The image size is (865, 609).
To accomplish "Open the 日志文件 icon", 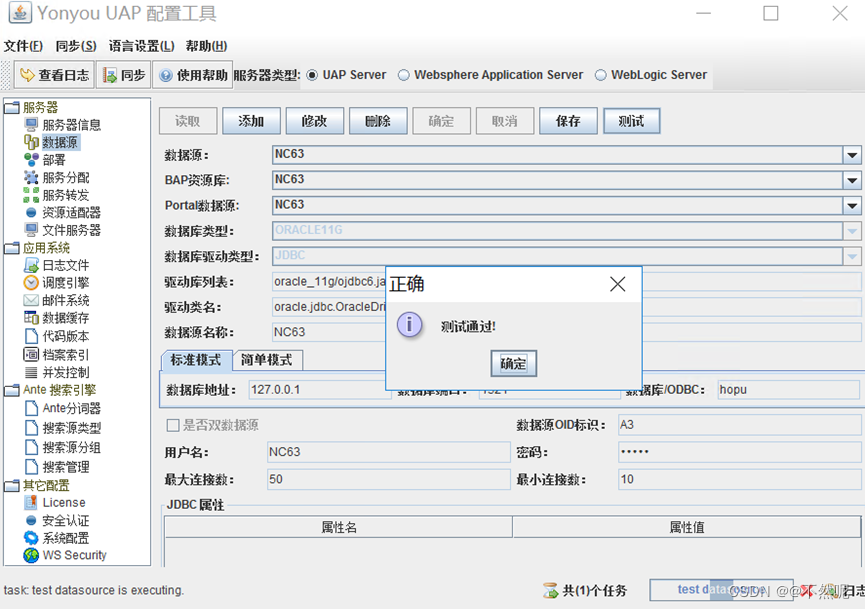I will (x=31, y=265).
